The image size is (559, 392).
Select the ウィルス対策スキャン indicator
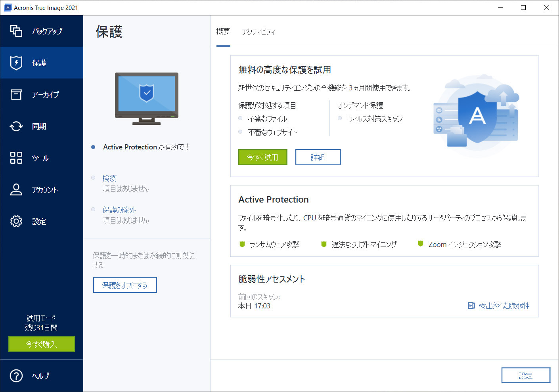340,118
